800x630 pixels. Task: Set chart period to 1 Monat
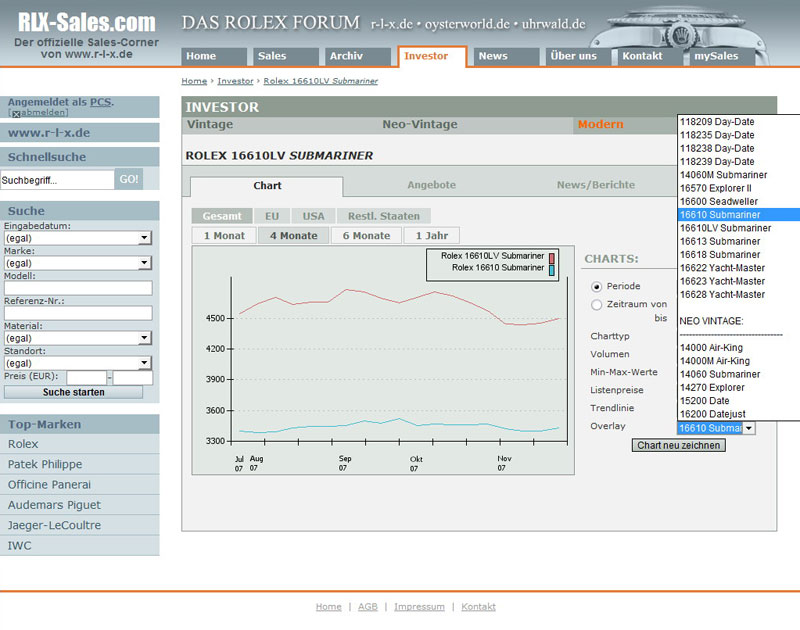coord(224,236)
